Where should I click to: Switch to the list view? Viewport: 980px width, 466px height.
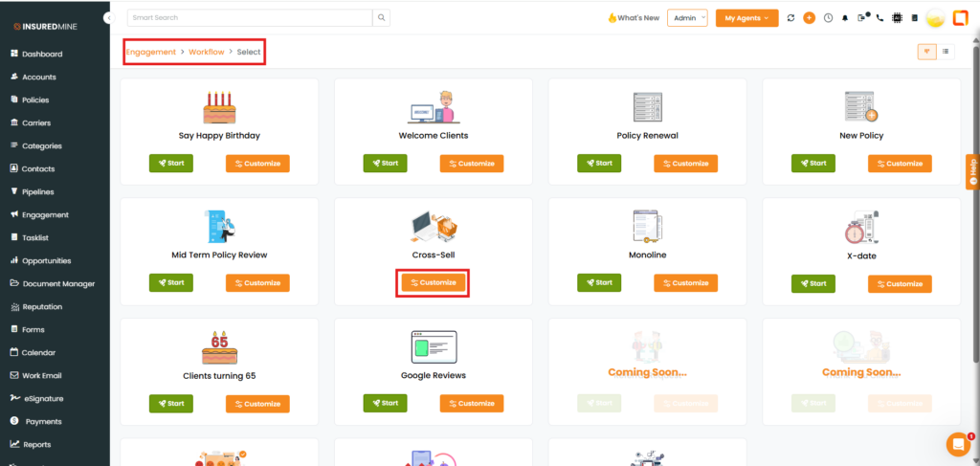click(946, 52)
